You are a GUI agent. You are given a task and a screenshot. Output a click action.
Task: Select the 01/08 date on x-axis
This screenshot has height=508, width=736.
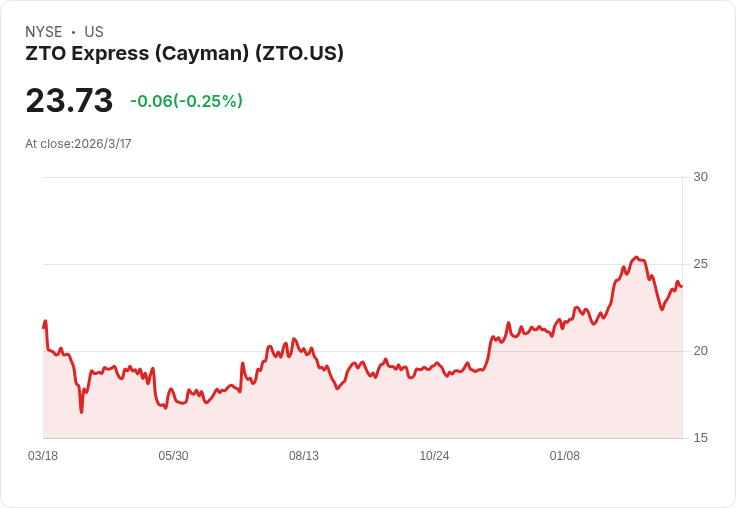pyautogui.click(x=565, y=456)
